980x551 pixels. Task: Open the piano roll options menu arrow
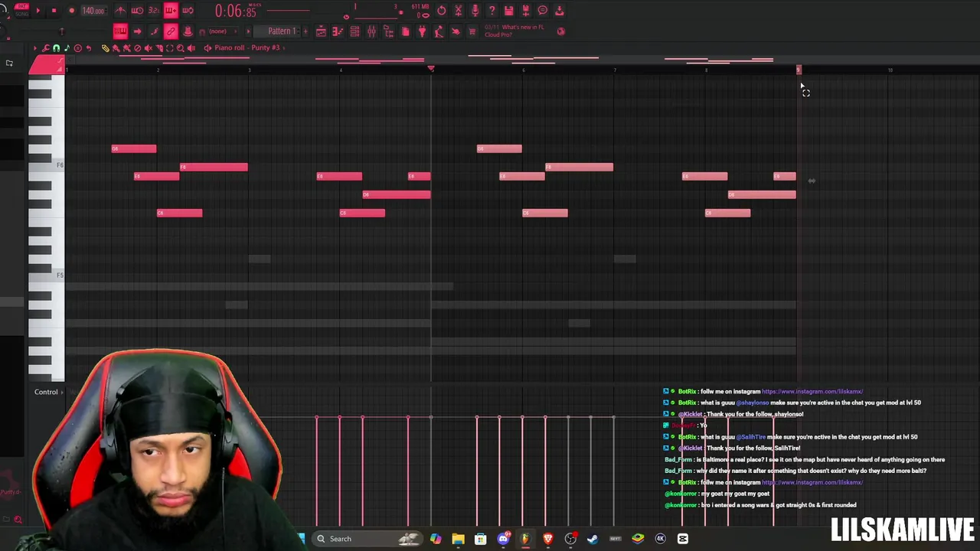click(35, 47)
